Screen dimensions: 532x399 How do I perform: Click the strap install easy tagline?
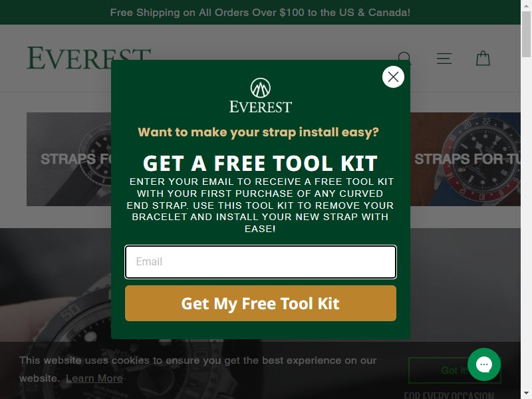tap(258, 132)
